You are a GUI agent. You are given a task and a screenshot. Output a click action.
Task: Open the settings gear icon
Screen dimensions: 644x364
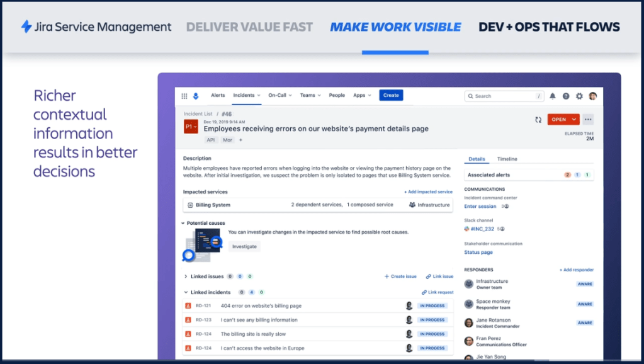pos(579,96)
